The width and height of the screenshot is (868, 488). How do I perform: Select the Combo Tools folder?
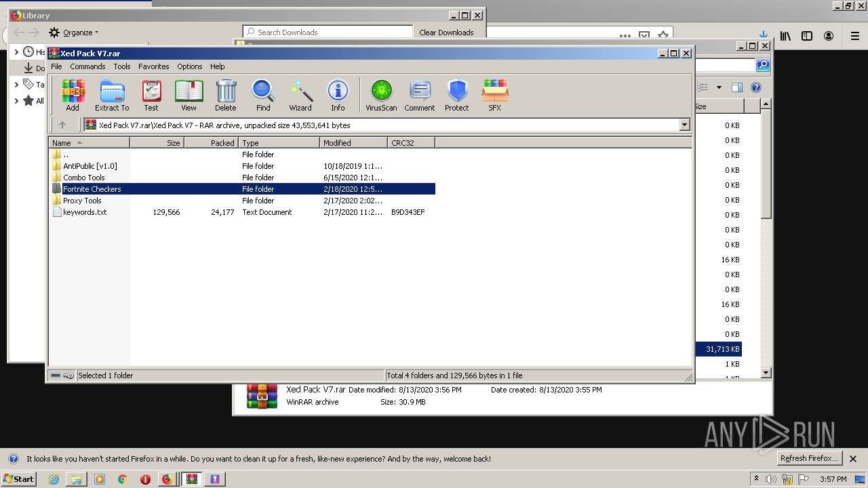tap(243, 178)
